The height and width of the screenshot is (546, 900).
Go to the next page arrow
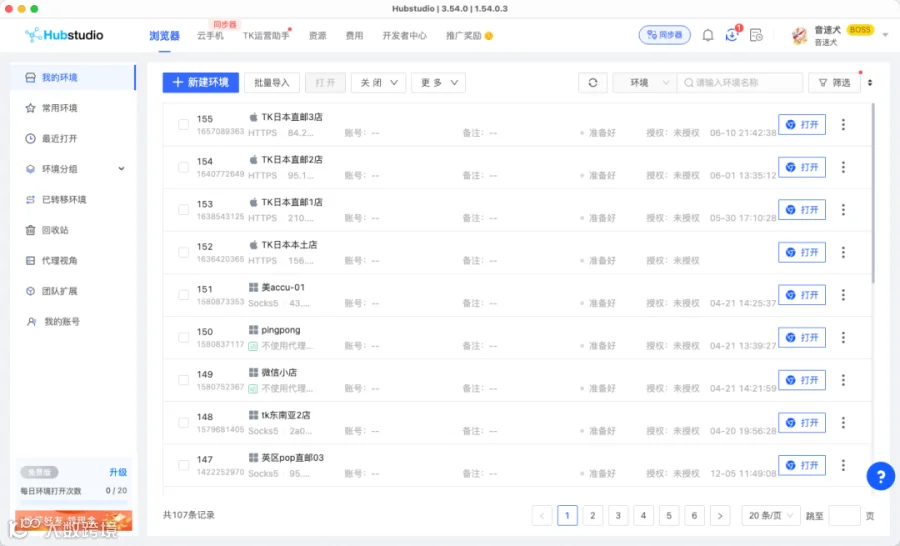click(720, 516)
